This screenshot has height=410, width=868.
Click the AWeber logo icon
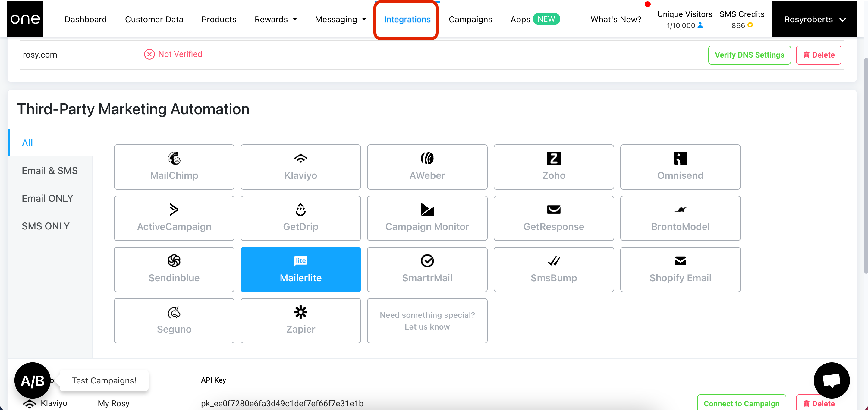[x=427, y=158]
